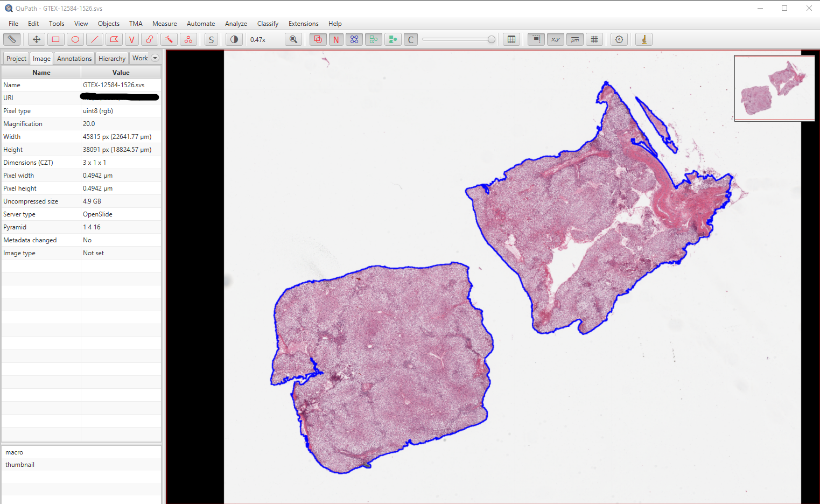This screenshot has height=504, width=820.
Task: Select the Points counting tool
Action: tap(188, 39)
